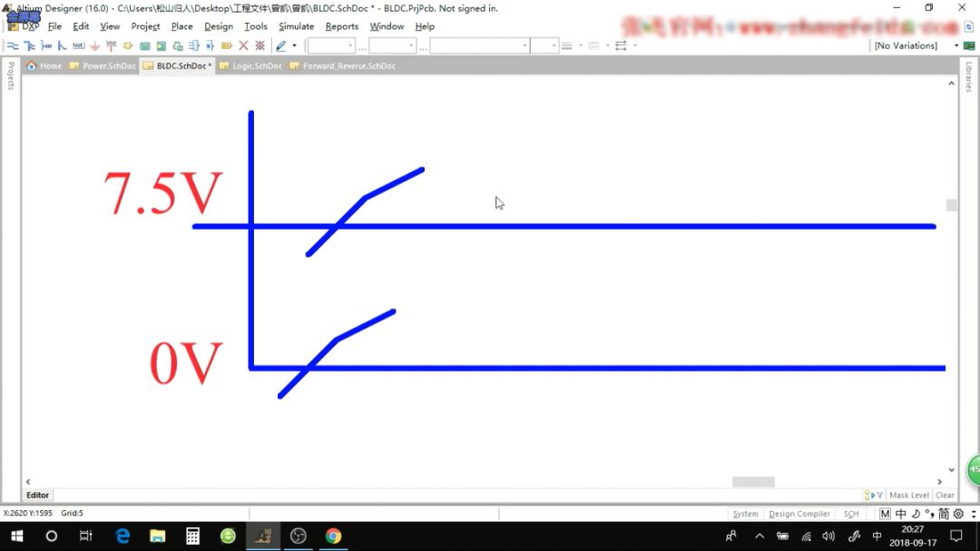Select the Place Part tool
980x551 pixels.
pos(128,45)
